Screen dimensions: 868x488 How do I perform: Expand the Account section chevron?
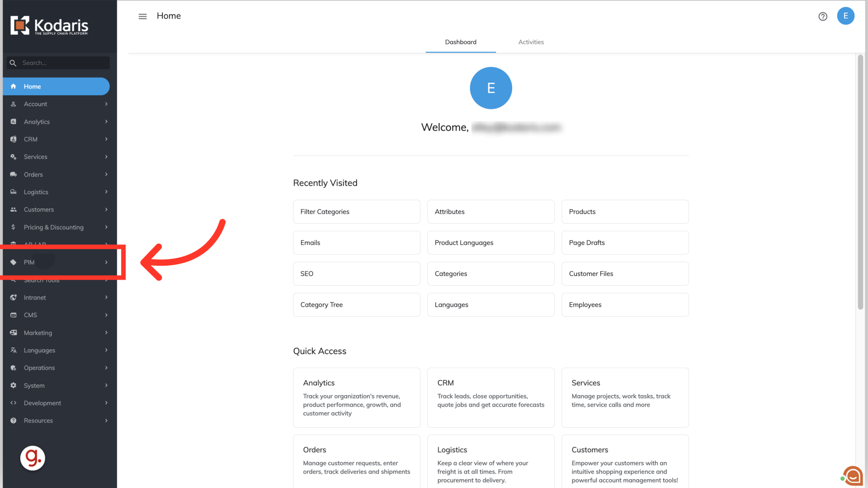tap(106, 104)
